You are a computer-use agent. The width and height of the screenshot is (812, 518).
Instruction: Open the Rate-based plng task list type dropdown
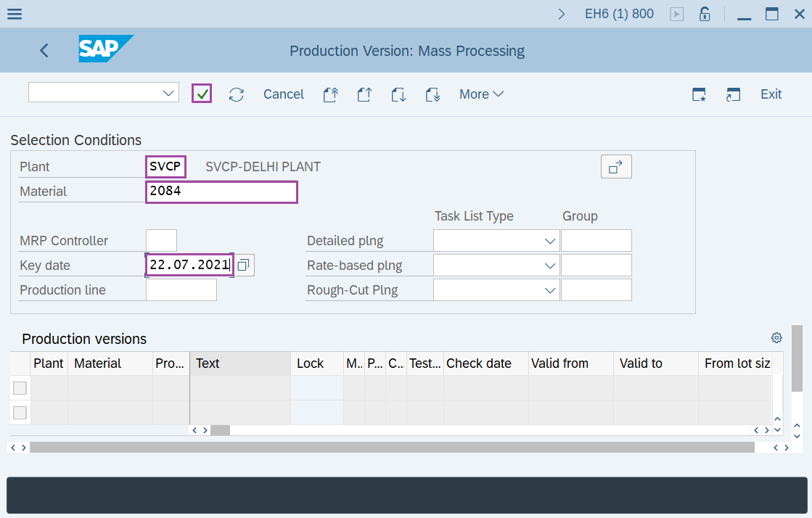pos(550,265)
